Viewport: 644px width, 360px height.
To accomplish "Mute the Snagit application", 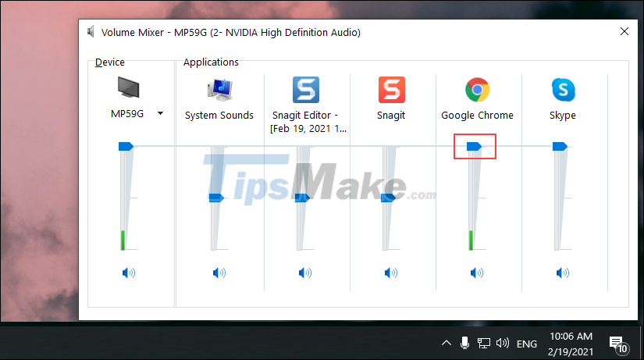I will coord(391,273).
